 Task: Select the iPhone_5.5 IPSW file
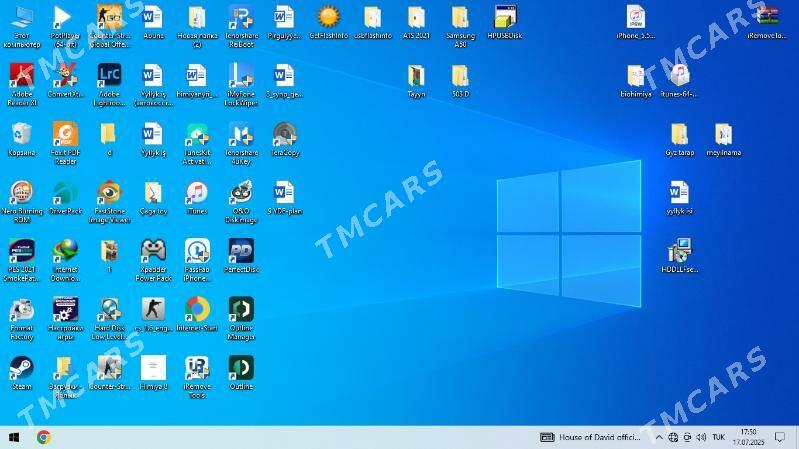[635, 22]
